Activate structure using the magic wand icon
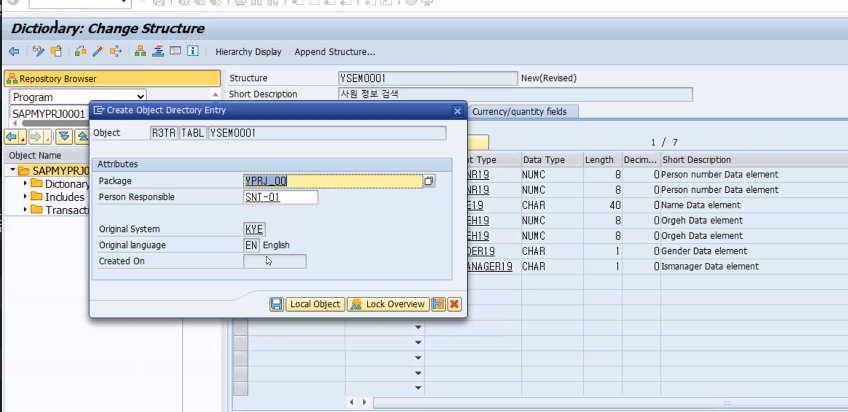This screenshot has width=848, height=412. click(x=98, y=51)
